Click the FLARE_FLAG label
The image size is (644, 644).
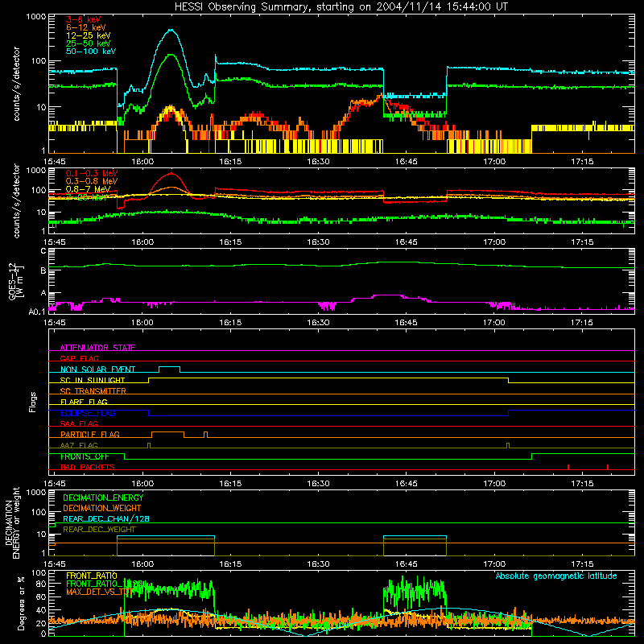pos(84,402)
